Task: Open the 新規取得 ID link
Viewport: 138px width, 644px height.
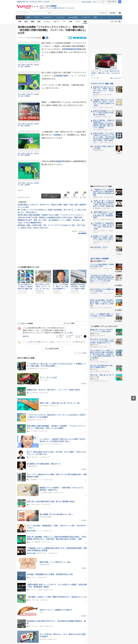Action: (x=54, y=6)
